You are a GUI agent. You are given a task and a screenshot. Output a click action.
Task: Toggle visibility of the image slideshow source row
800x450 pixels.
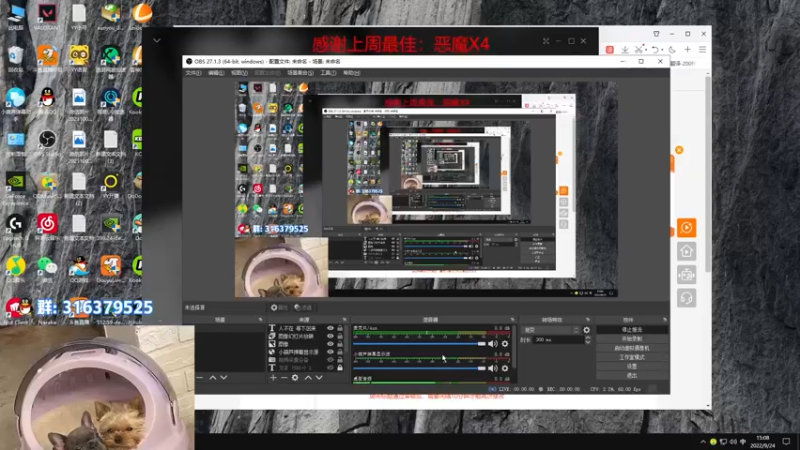coord(330,336)
